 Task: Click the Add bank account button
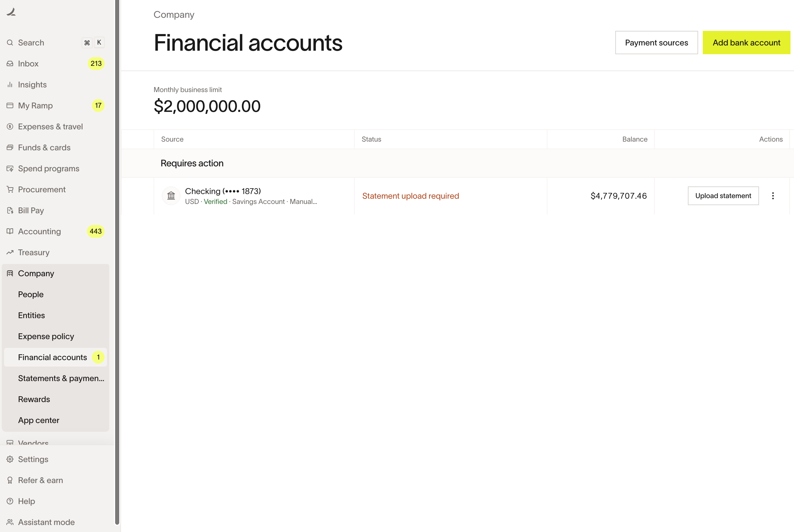[x=746, y=43]
